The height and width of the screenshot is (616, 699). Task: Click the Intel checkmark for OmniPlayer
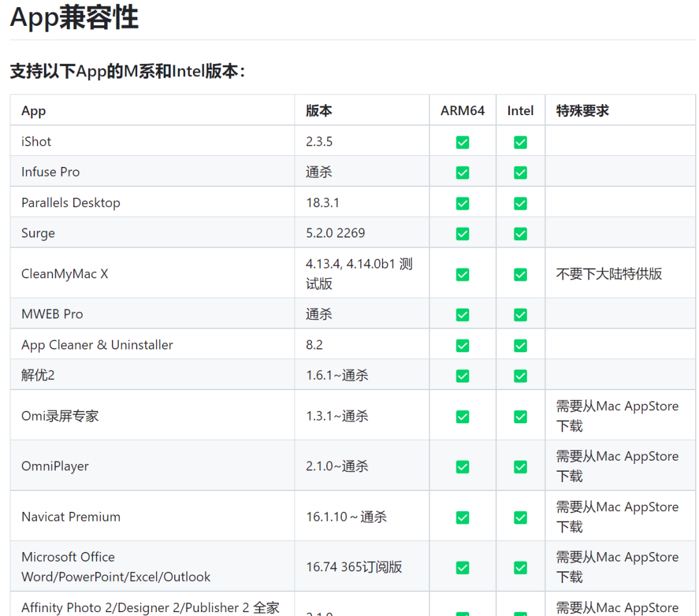pos(520,467)
